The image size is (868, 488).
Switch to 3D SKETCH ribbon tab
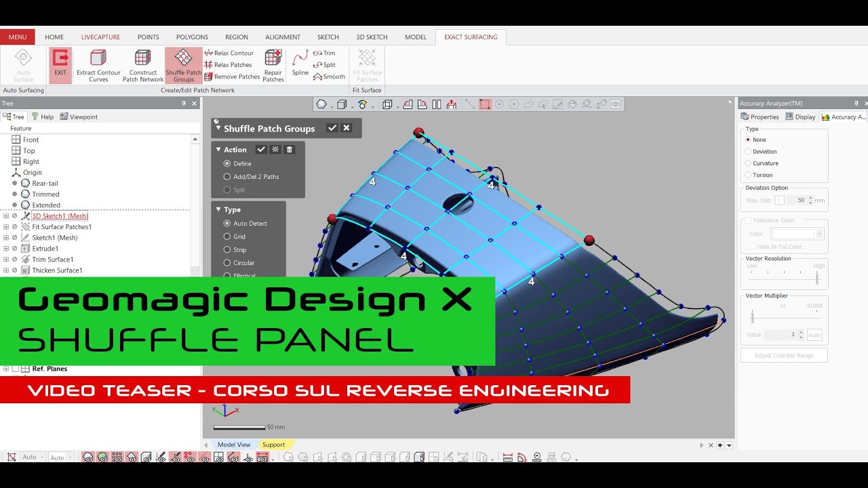pos(372,37)
